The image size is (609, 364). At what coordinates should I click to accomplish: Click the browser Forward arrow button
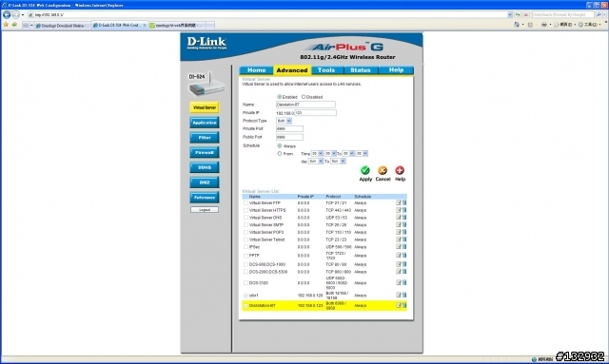[x=15, y=15]
